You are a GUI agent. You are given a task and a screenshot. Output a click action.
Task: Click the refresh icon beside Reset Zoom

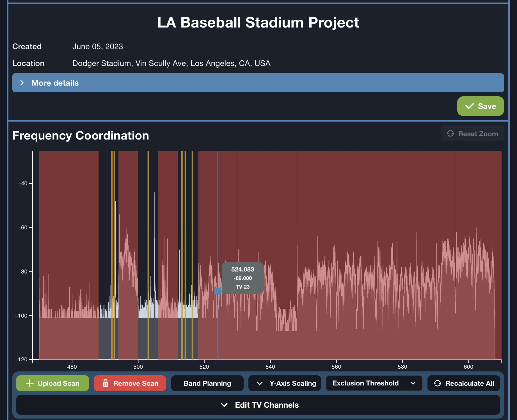tap(450, 134)
